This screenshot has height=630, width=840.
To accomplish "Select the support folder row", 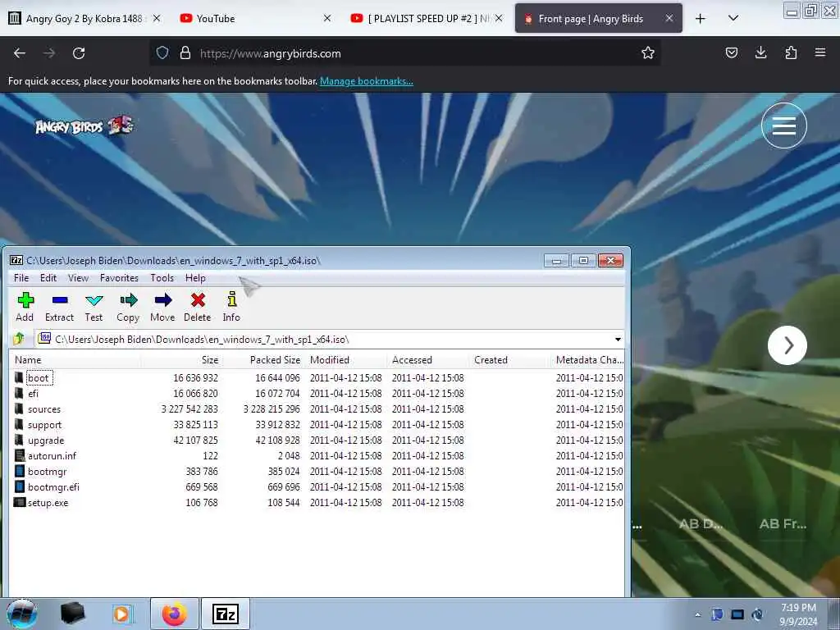I will tap(317, 424).
